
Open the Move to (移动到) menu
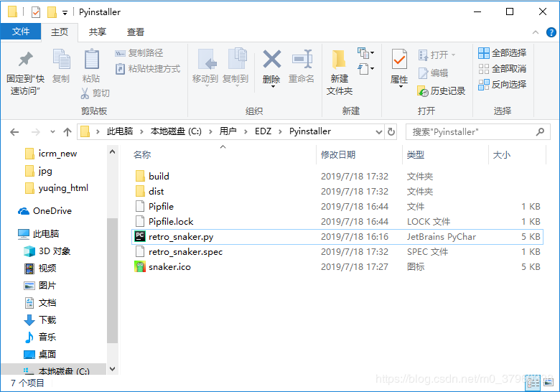point(205,66)
